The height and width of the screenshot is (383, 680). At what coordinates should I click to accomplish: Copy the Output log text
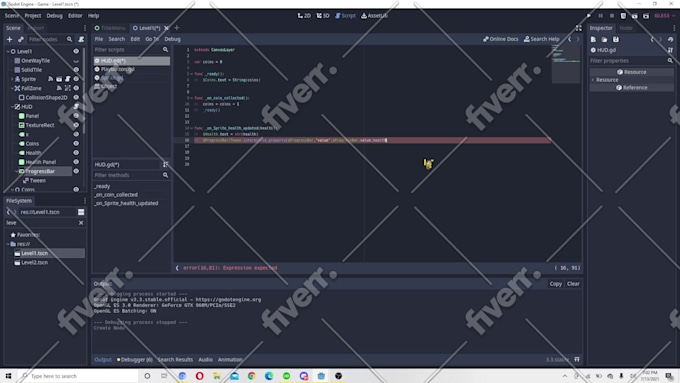[x=556, y=284]
